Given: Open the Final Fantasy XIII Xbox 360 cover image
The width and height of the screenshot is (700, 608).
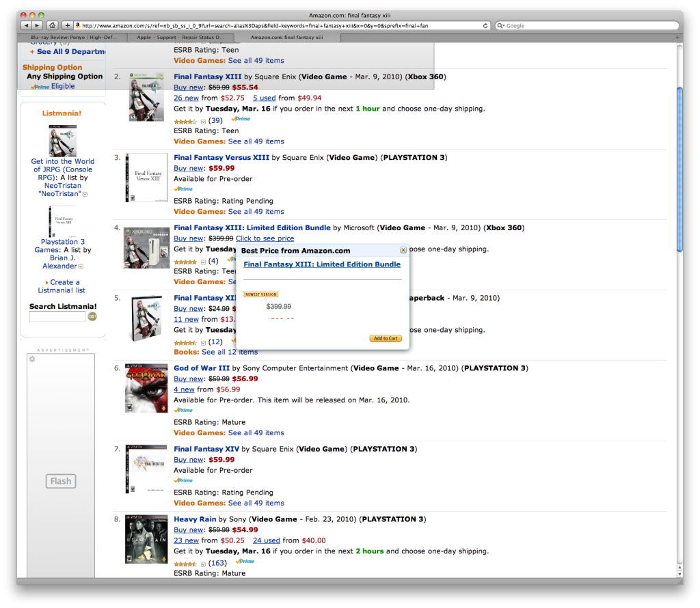Looking at the screenshot, I should (146, 97).
